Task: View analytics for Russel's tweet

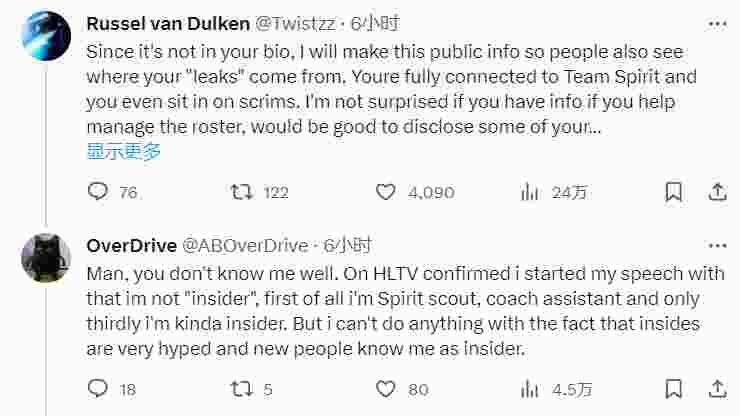Action: (530, 192)
